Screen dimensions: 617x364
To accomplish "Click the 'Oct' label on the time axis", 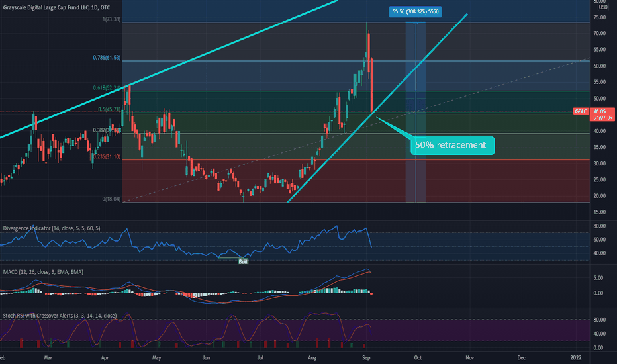I will tap(418, 357).
